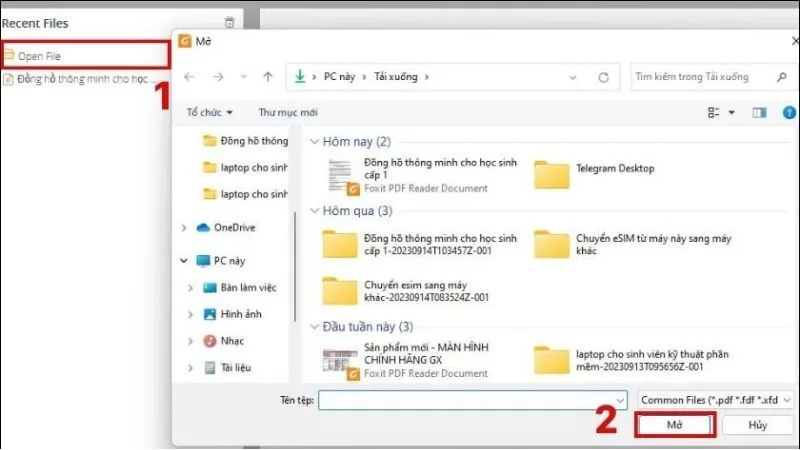Viewport: 800px width, 450px height.
Task: Go back with the left arrow in dialog
Action: pyautogui.click(x=189, y=77)
